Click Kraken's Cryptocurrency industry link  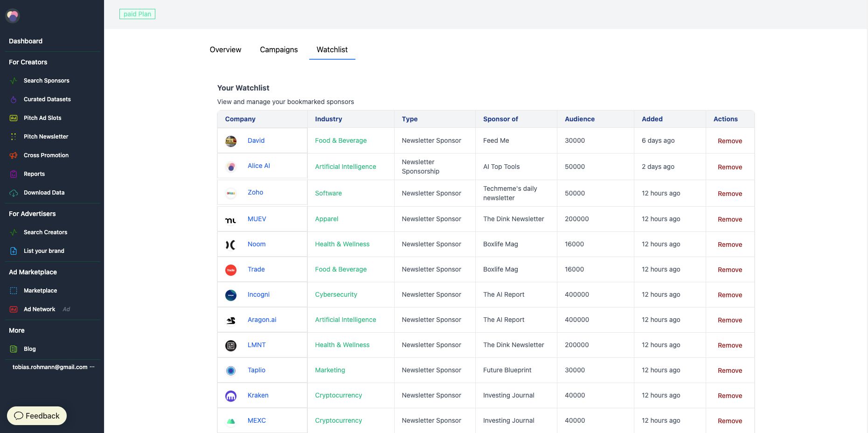coord(338,395)
